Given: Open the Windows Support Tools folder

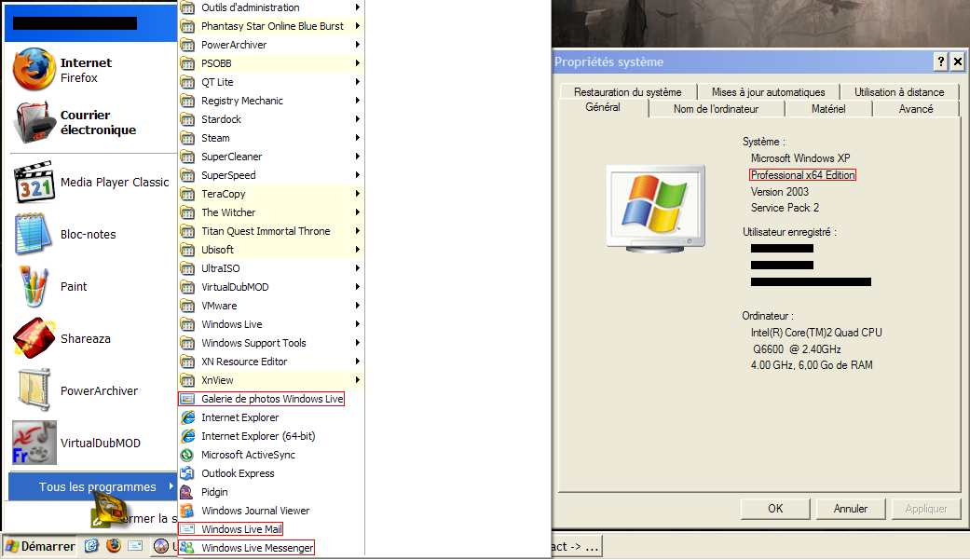Looking at the screenshot, I should pos(271,343).
